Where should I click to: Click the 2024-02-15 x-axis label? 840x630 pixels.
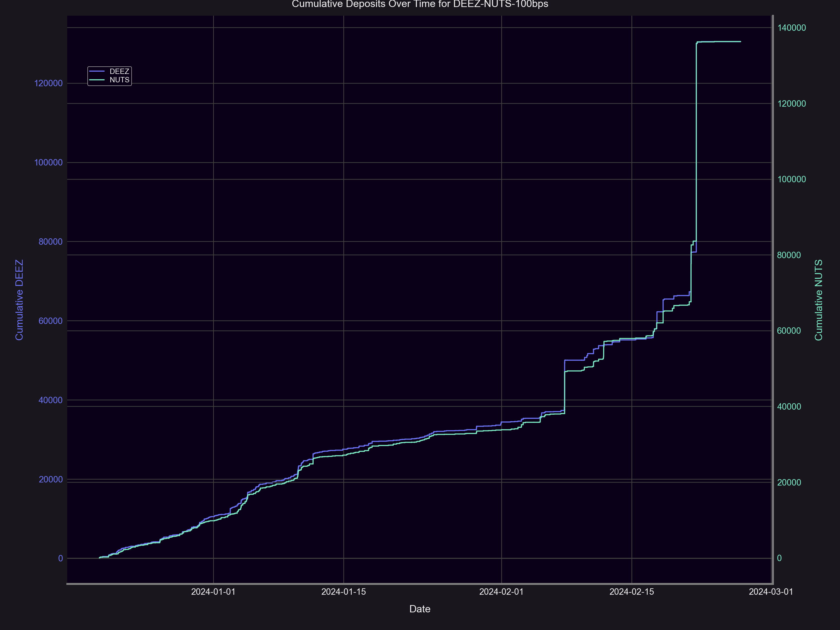point(631,592)
